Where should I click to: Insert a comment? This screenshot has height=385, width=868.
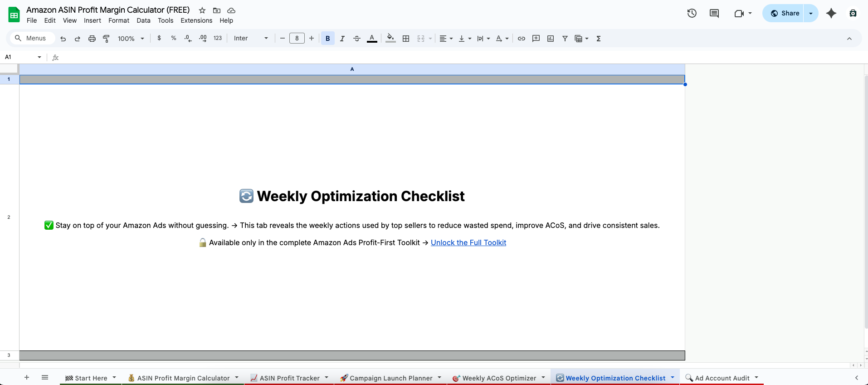536,39
